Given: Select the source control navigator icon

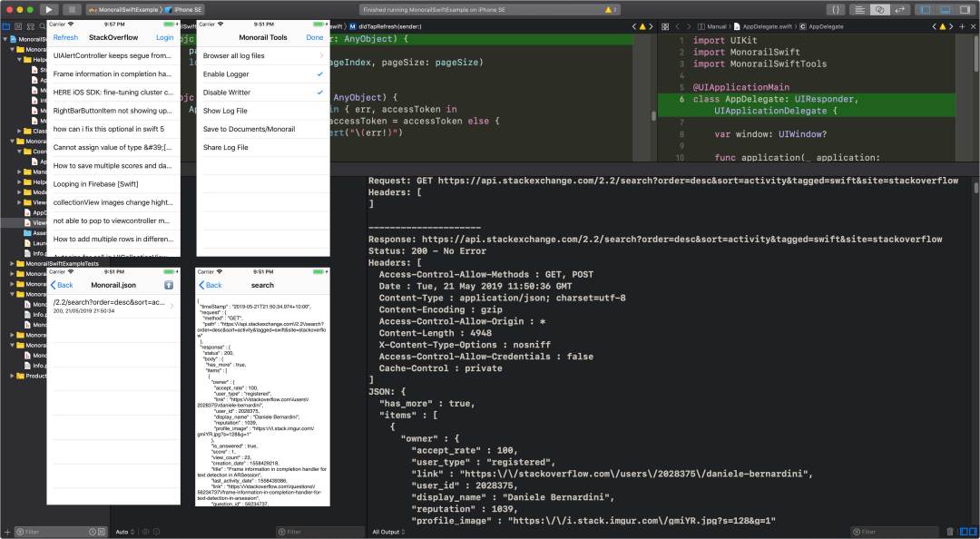Looking at the screenshot, I should (17, 26).
